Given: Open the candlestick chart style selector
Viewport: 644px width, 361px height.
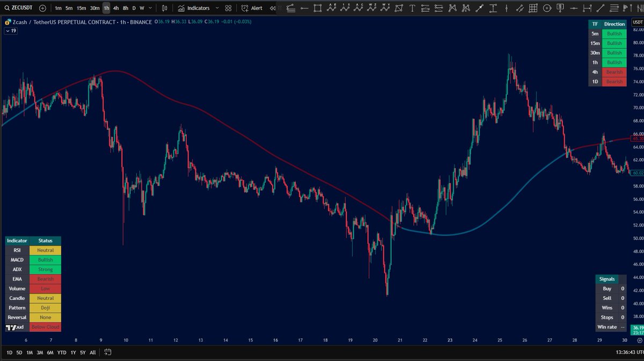Looking at the screenshot, I should click(165, 8).
